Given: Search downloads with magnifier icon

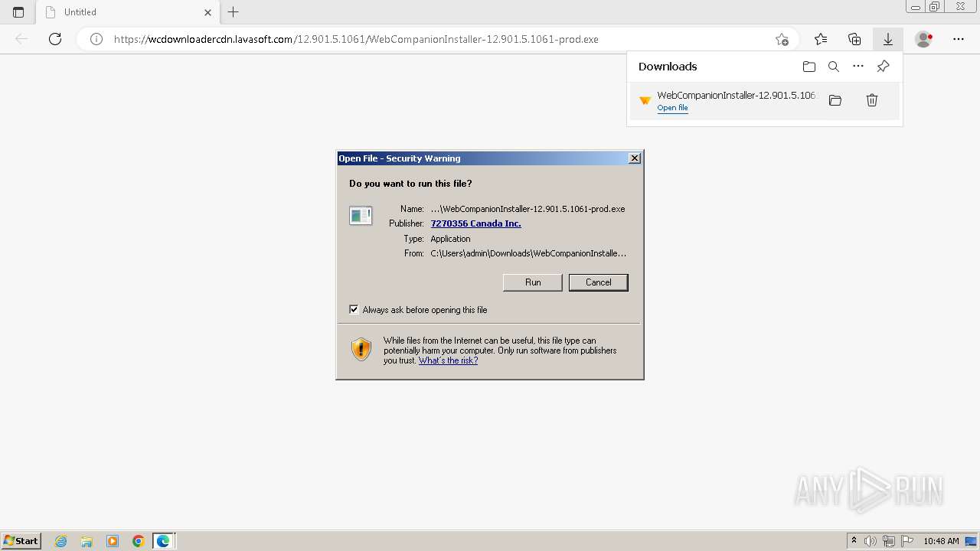Looking at the screenshot, I should (834, 67).
